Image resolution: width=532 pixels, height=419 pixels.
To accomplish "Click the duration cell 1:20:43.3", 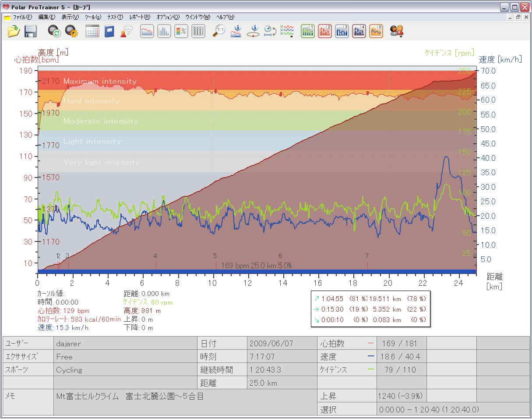I will pyautogui.click(x=282, y=370).
